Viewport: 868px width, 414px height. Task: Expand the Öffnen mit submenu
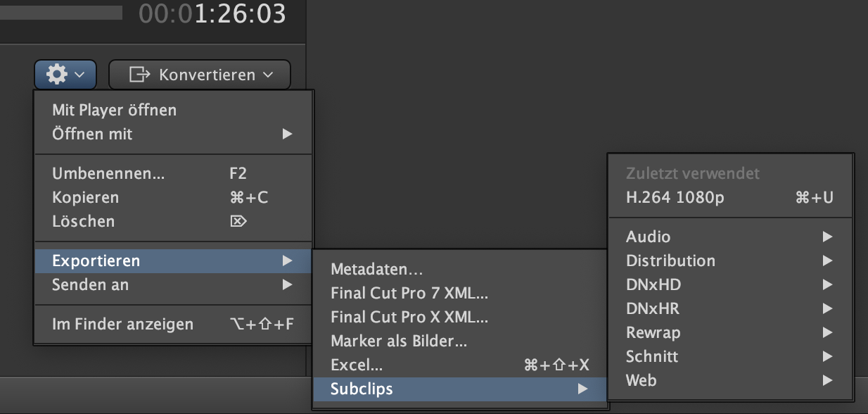click(173, 134)
